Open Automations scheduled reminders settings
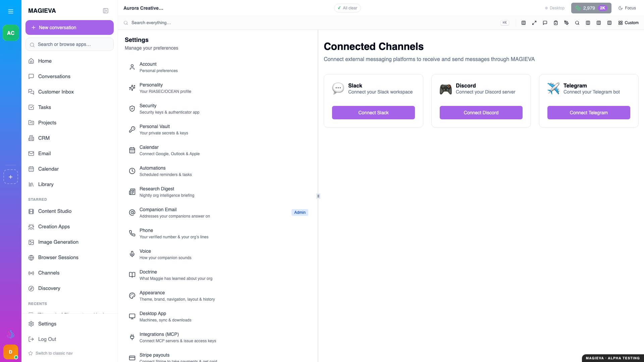The width and height of the screenshot is (644, 362). 218,171
